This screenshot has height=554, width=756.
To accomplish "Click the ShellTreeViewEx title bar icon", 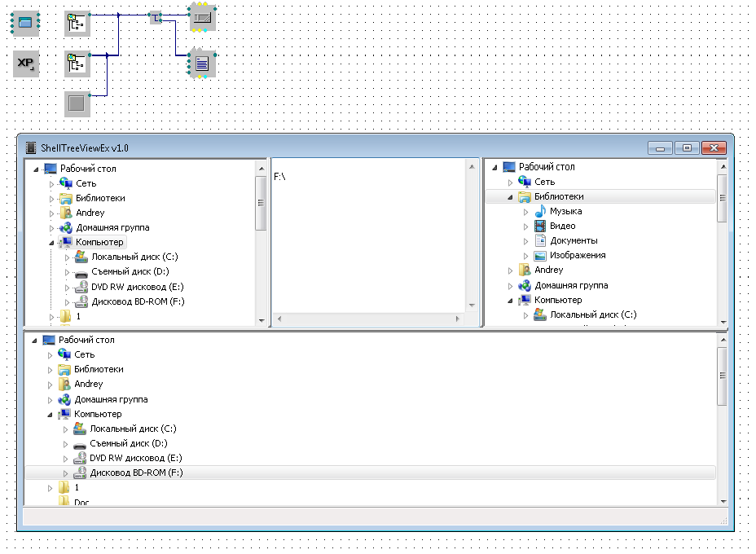I will coord(32,148).
